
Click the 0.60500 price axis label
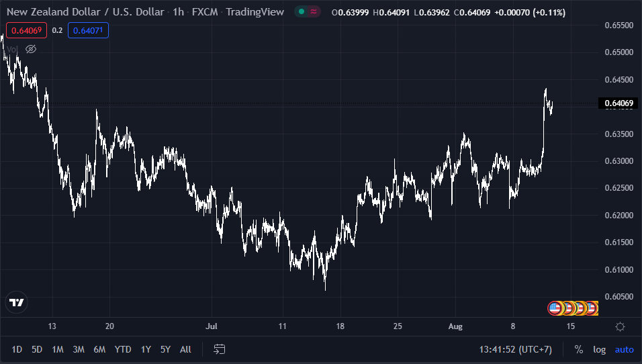619,296
